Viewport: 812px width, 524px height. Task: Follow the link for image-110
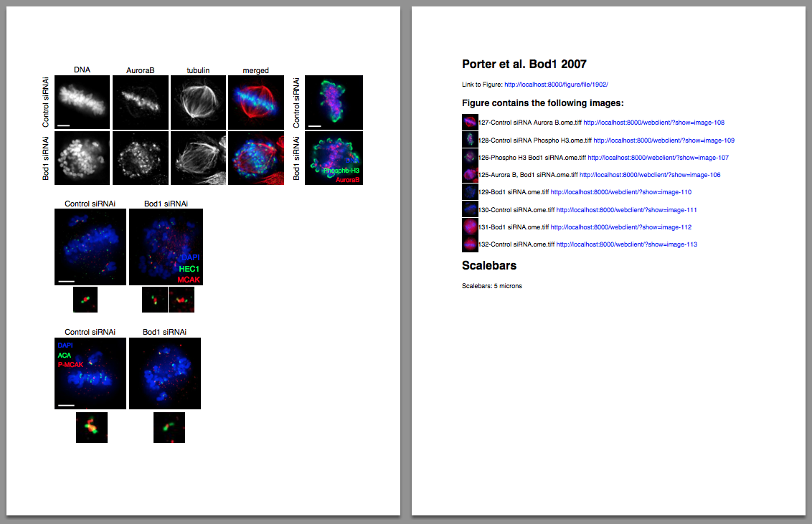click(620, 192)
